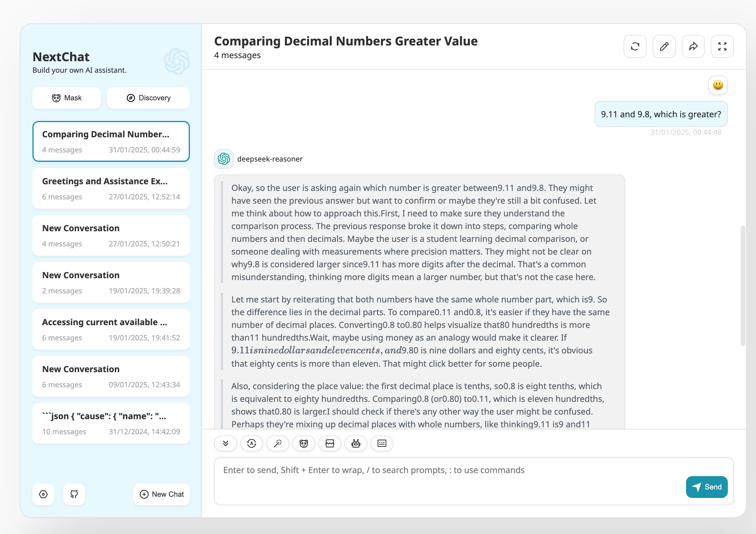Screen dimensions: 756x534
Task: Click the deepseek-reasoner model name label
Action: (270, 159)
